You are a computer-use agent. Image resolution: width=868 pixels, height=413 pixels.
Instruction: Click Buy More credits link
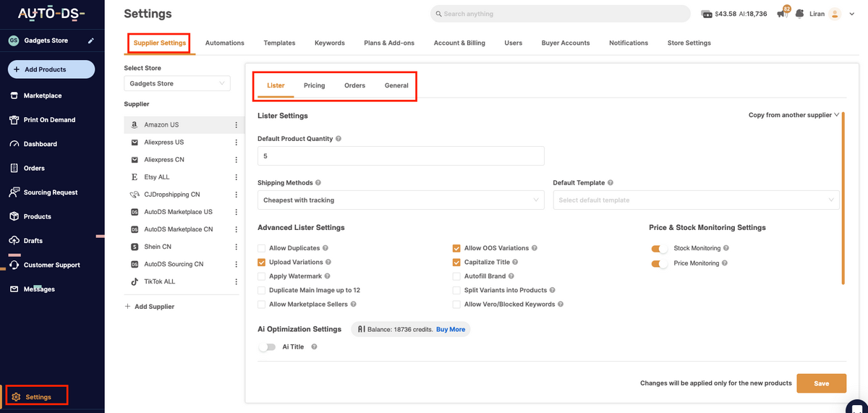coord(451,330)
